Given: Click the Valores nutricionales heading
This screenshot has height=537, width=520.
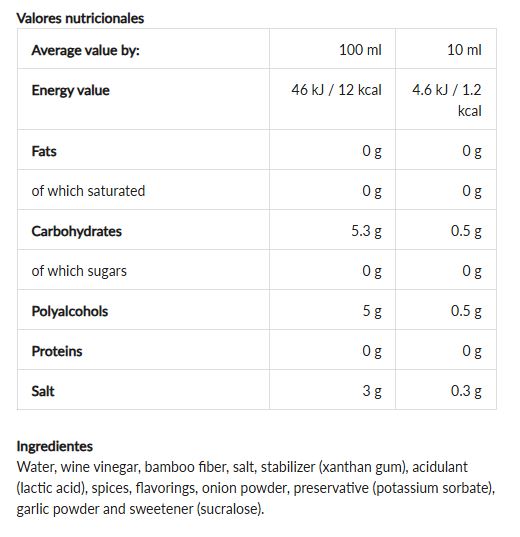Looking at the screenshot, I should (x=81, y=18).
